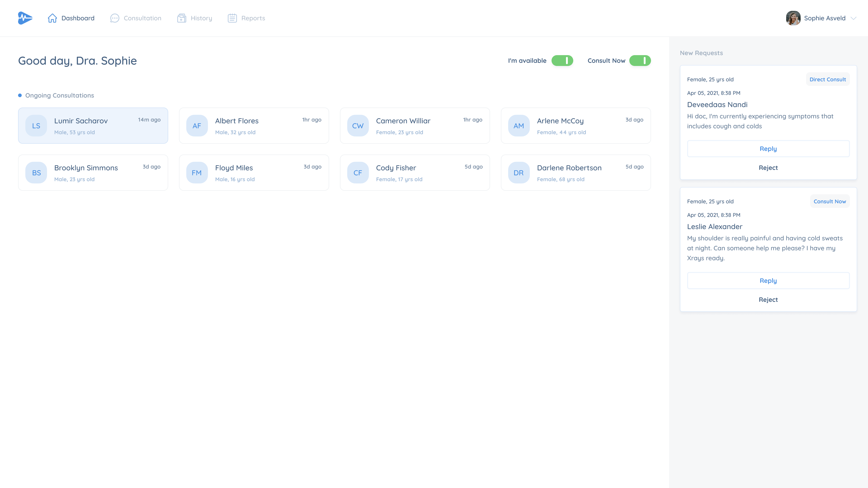This screenshot has height=488, width=868.
Task: Click the Sophie Asveld username
Action: point(825,18)
